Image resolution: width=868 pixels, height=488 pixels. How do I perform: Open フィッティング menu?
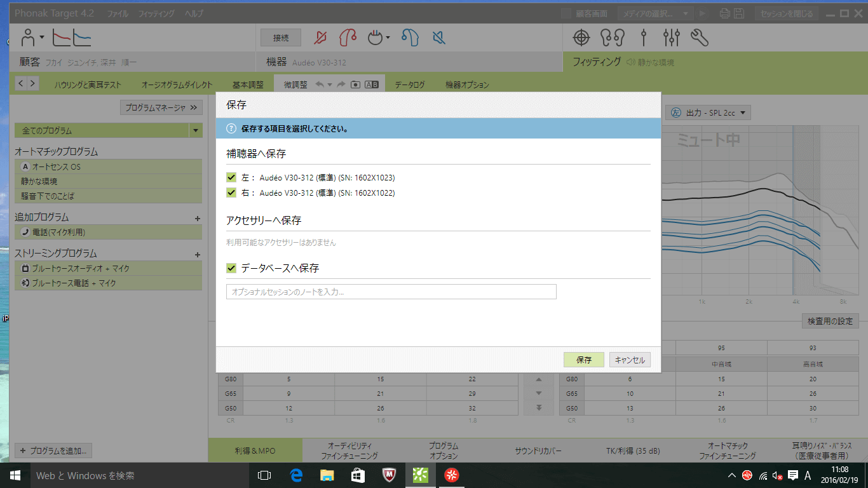(x=156, y=13)
